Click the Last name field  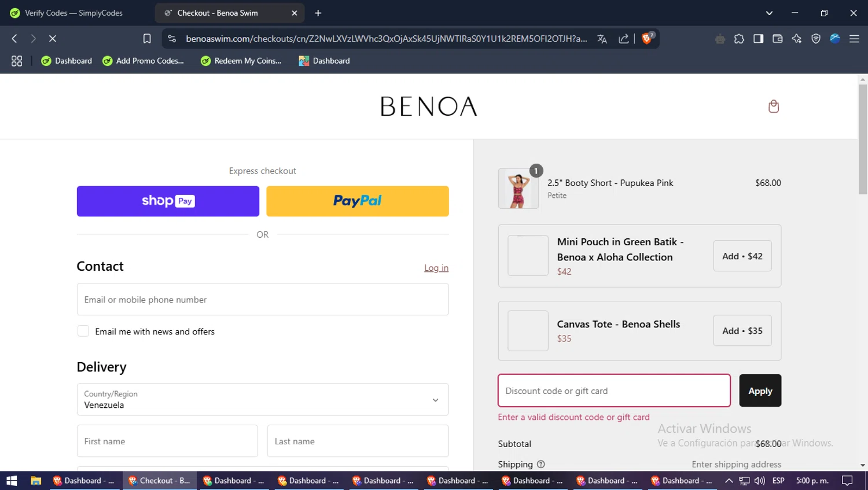click(x=358, y=441)
